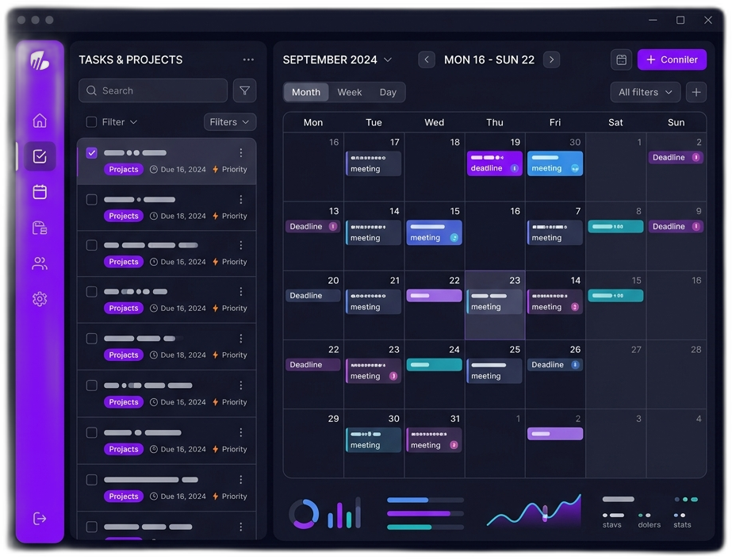This screenshot has height=560, width=732.
Task: Open the Filters dropdown in task panel
Action: [x=230, y=122]
